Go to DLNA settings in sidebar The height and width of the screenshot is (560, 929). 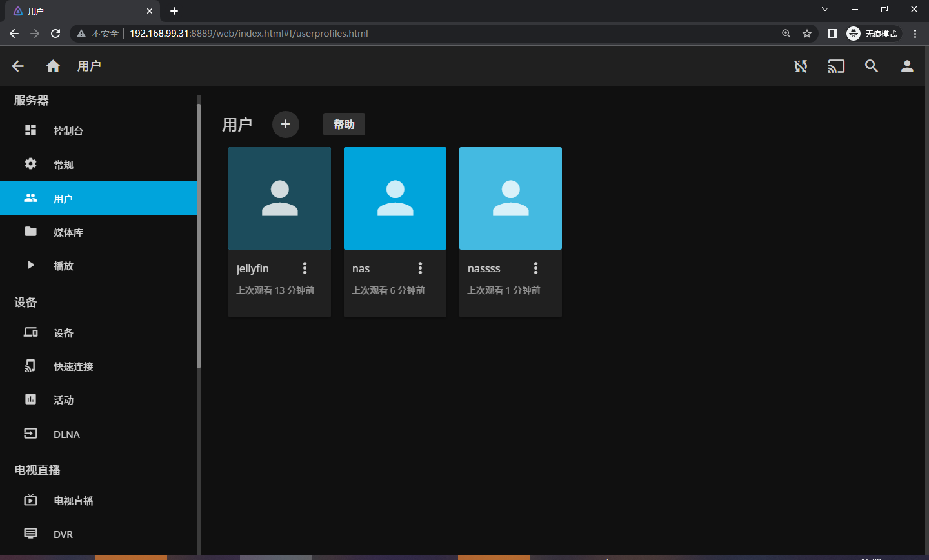coord(66,434)
